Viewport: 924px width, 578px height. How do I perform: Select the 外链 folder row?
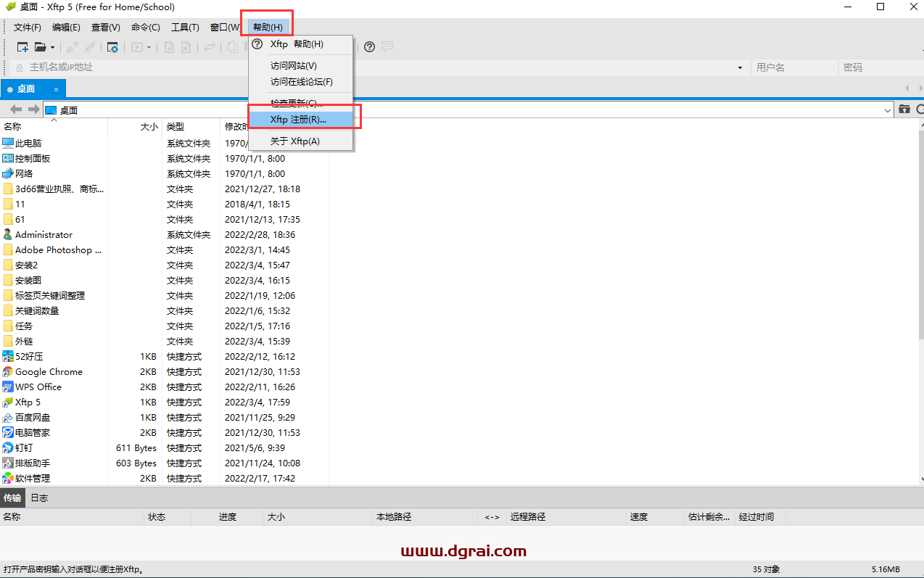[x=165, y=342]
